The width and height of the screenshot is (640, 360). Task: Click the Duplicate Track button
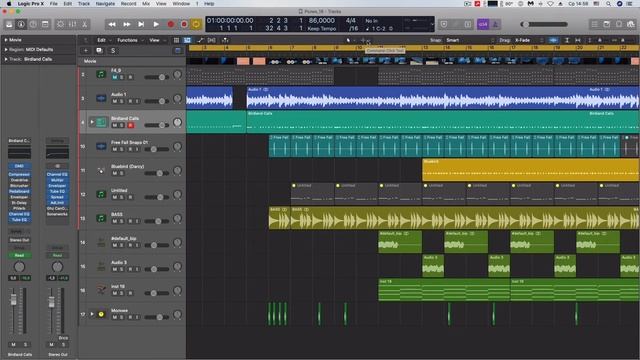point(99,51)
